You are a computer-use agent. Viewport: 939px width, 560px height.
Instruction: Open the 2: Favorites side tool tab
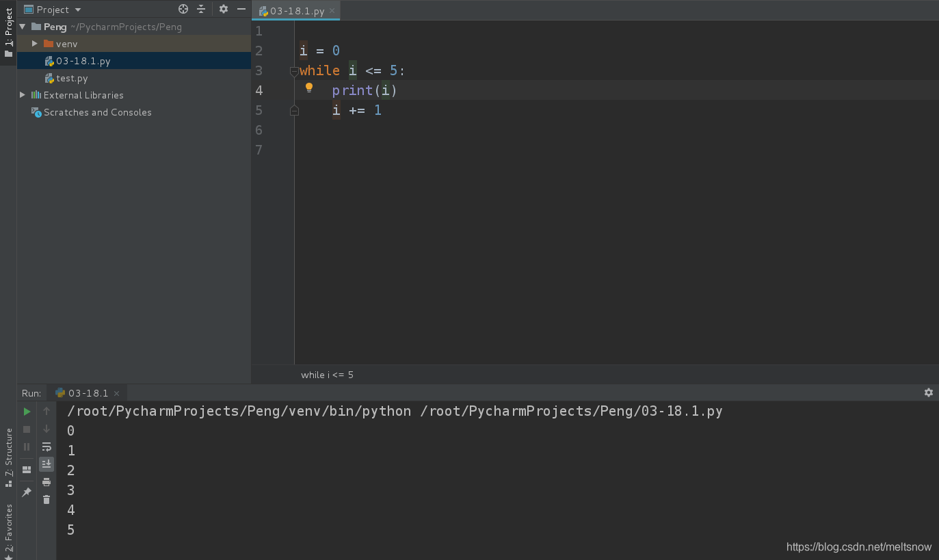8,532
